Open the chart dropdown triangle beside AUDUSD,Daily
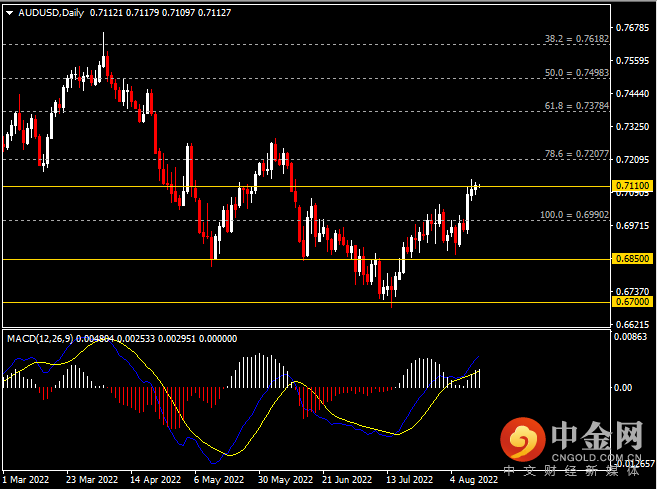657x489 pixels. point(9,13)
